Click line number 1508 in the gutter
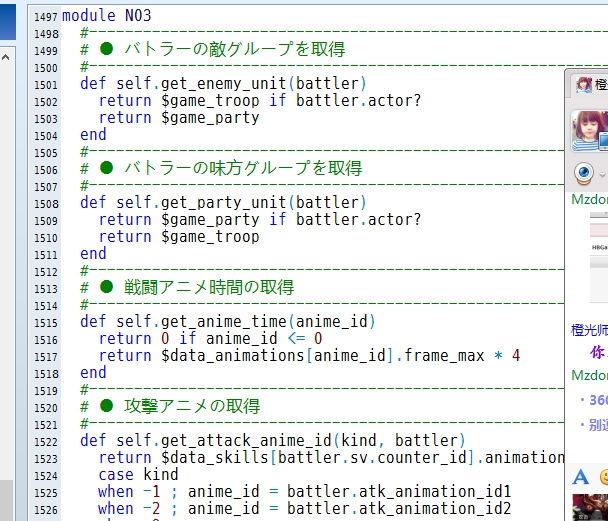Image resolution: width=608 pixels, height=521 pixels. click(x=46, y=204)
